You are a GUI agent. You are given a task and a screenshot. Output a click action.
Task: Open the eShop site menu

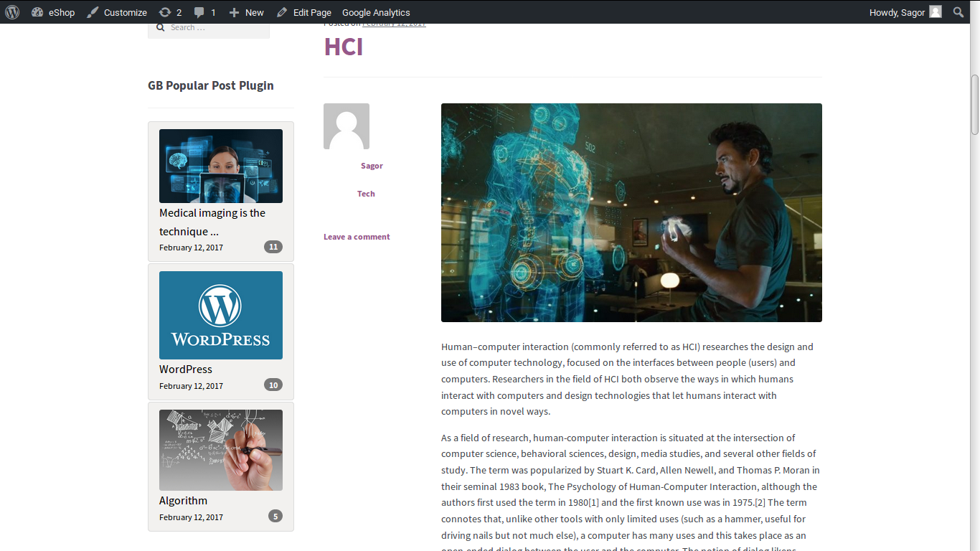tap(62, 12)
